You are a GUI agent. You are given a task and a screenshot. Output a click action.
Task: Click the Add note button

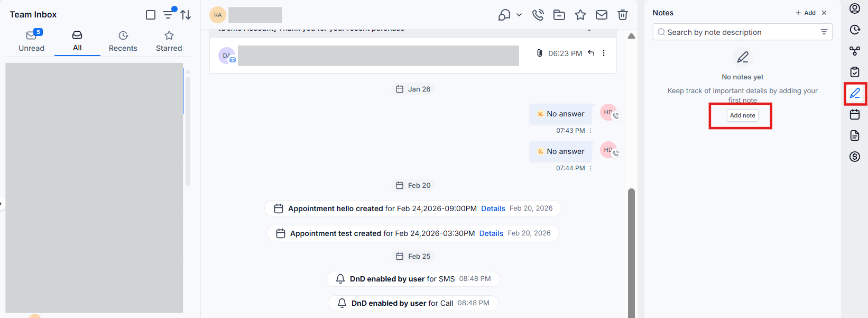tap(742, 115)
